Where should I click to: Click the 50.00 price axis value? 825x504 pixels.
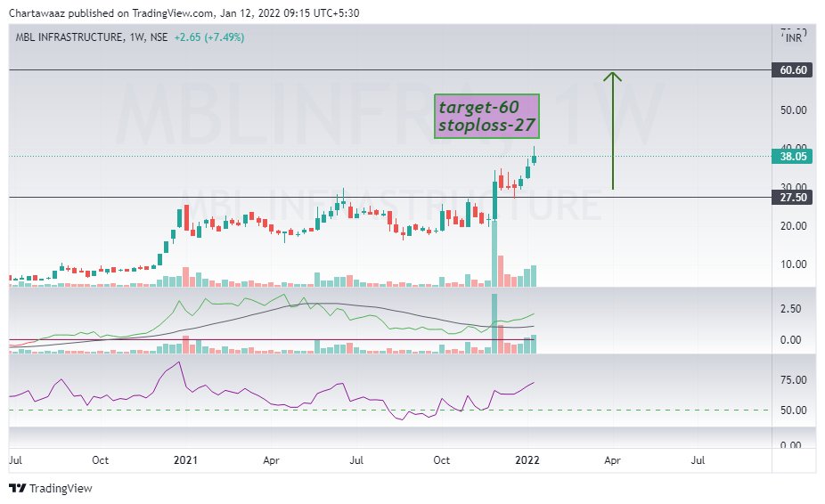click(x=794, y=110)
